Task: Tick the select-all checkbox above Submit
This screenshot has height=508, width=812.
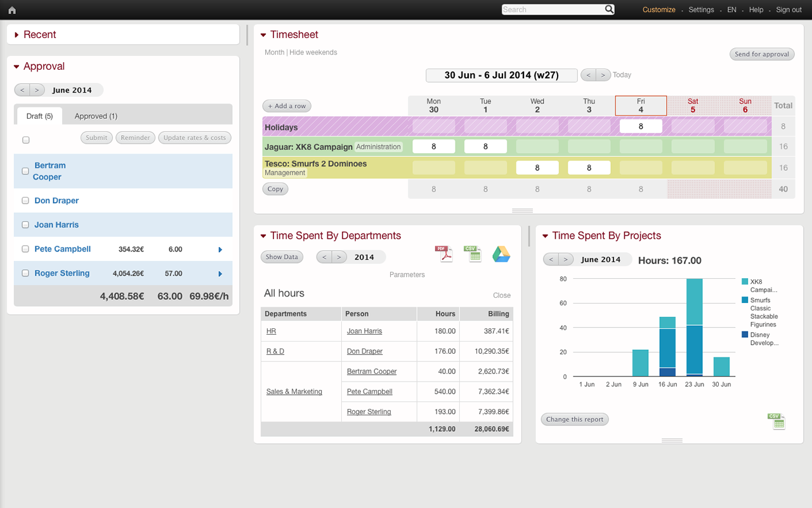Action: [25, 140]
